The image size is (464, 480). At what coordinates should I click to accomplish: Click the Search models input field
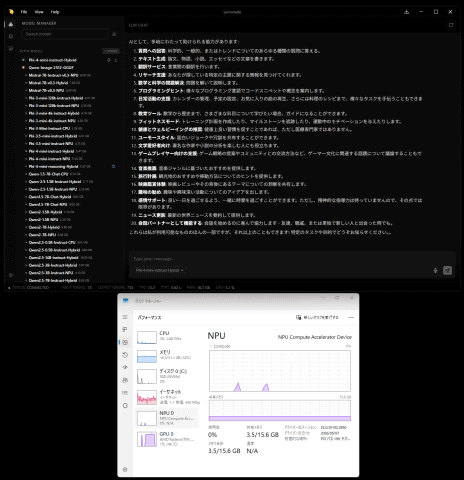[65, 34]
